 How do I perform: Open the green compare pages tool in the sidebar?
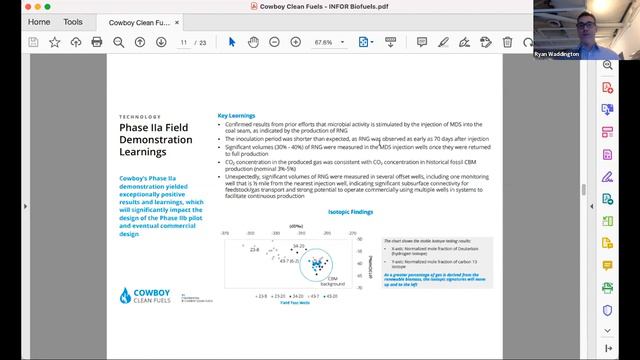[607, 221]
